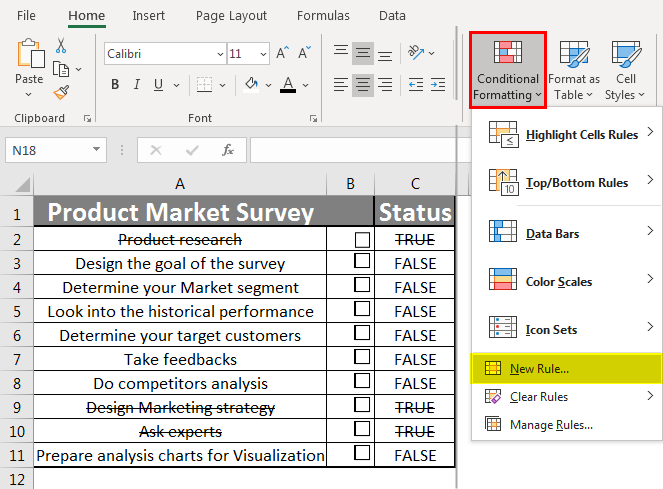Choose New Rule from the menu

coord(538,368)
